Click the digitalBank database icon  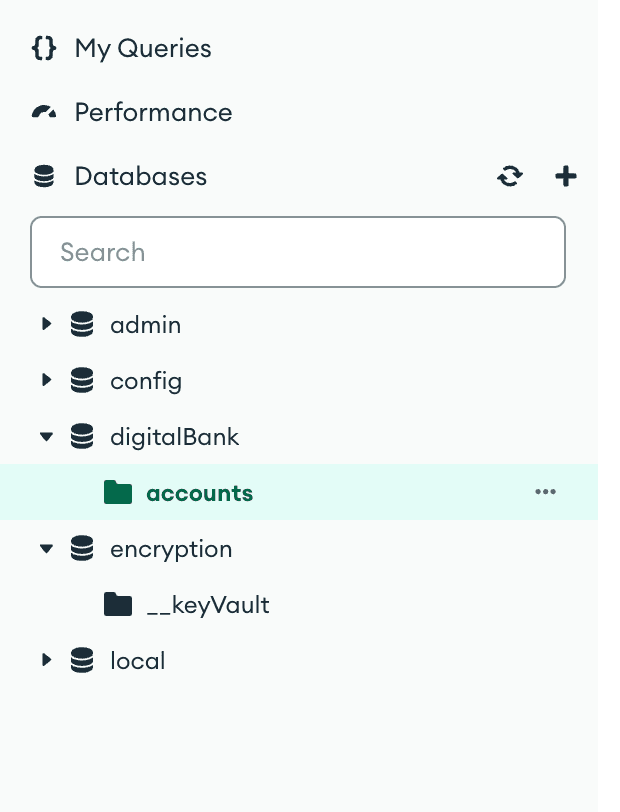coord(82,437)
